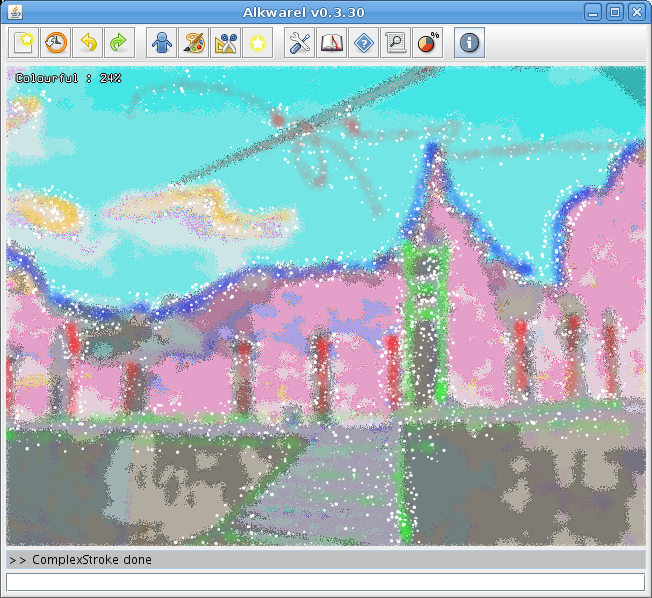This screenshot has height=598, width=652.
Task: Maximize the Alkwarel window
Action: [615, 12]
